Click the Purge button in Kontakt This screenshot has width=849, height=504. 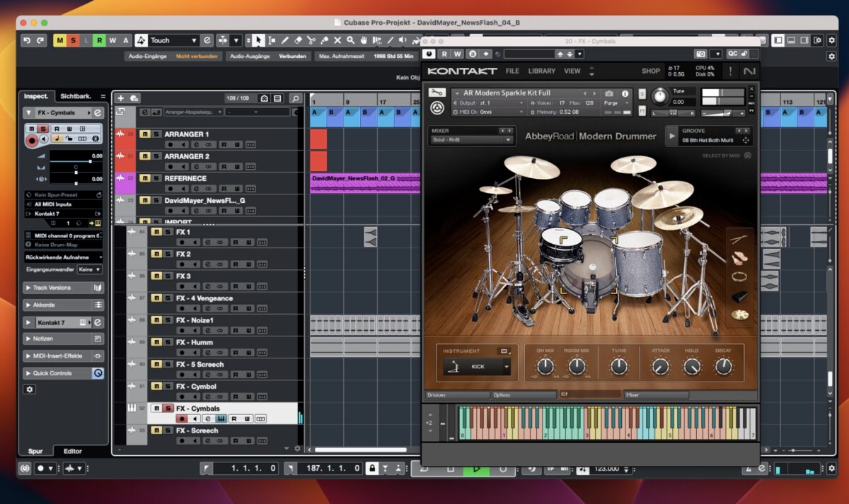tap(611, 102)
